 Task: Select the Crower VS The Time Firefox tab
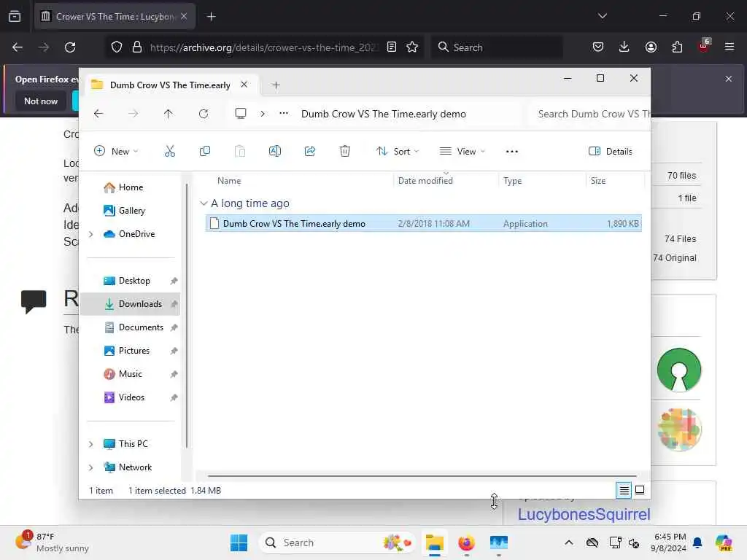[x=115, y=16]
